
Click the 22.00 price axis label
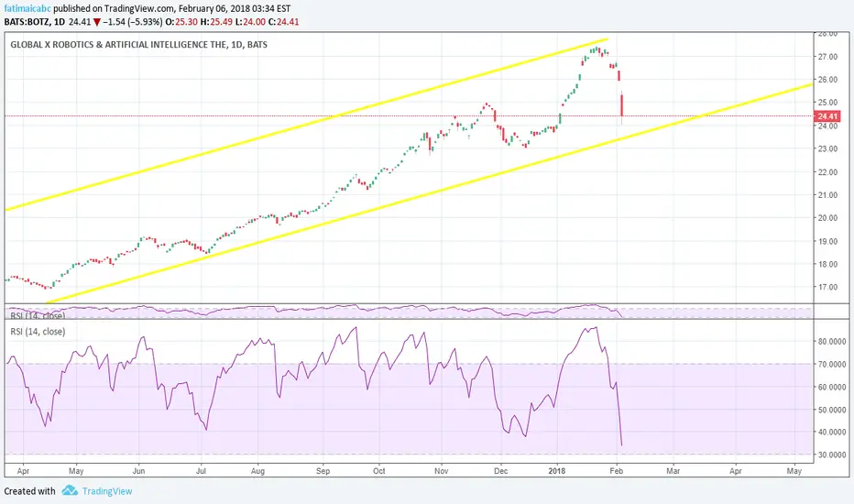tap(827, 172)
